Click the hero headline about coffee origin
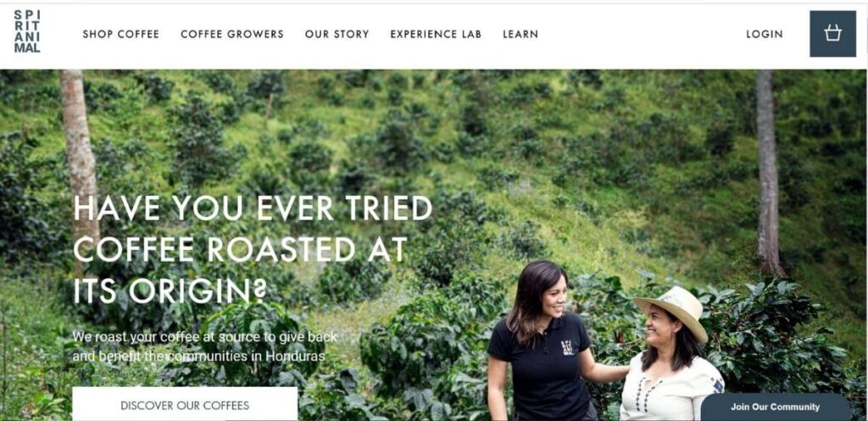 click(x=253, y=250)
